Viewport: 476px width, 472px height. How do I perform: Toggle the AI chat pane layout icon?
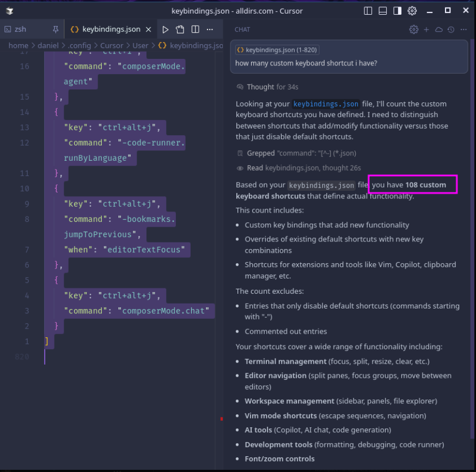[398, 11]
